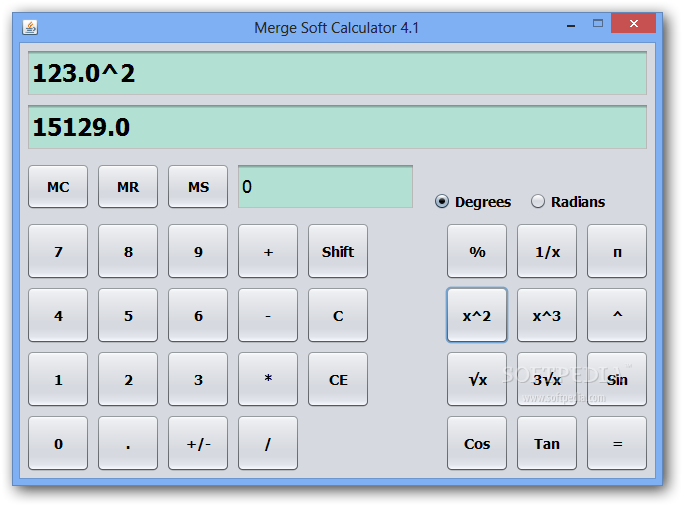Tap the digit 8 key
The width and height of the screenshot is (683, 506).
pos(128,251)
